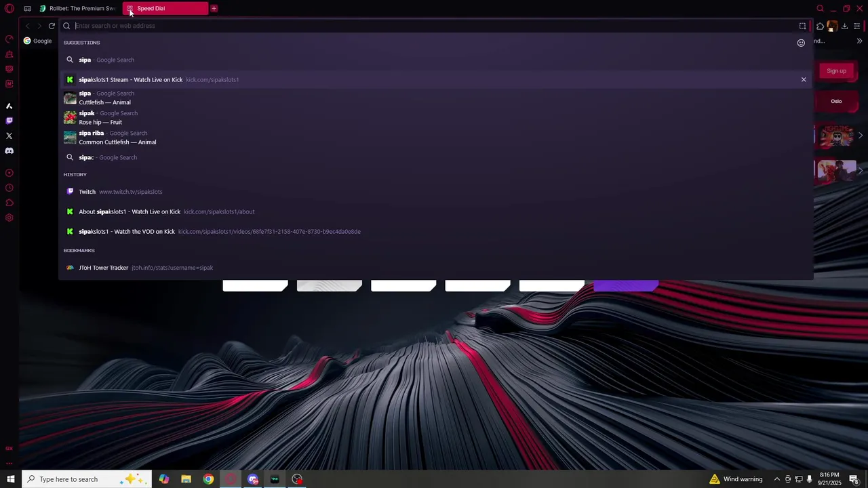Open the sidebar icon above Aria
This screenshot has width=868, height=488.
click(x=9, y=84)
